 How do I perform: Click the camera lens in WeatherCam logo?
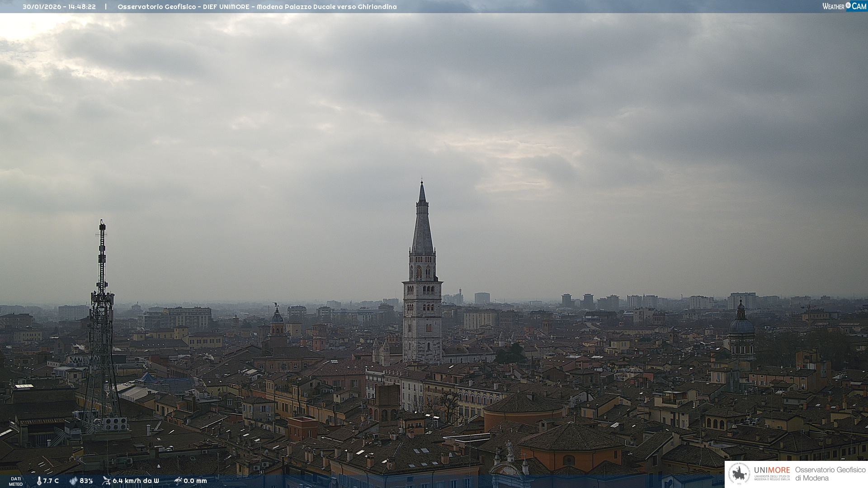click(848, 5)
